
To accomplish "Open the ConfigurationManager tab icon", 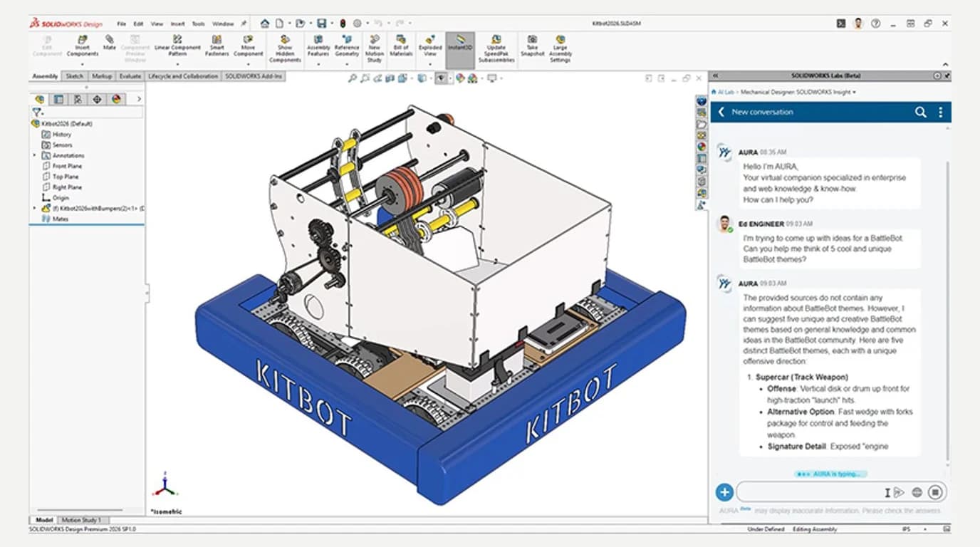I will [x=78, y=99].
